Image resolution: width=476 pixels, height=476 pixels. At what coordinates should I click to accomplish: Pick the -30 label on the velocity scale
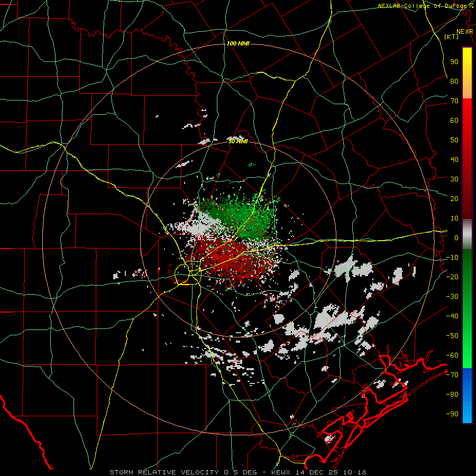coord(452,297)
